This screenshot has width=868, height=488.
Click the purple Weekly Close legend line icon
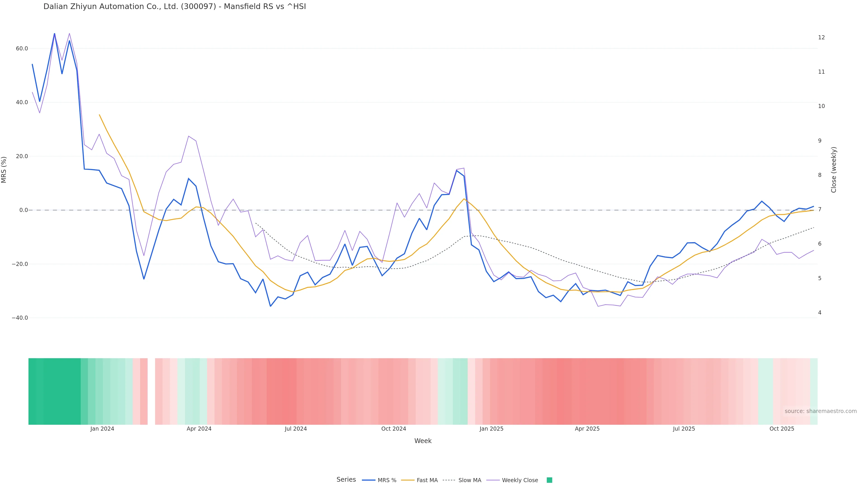click(493, 480)
